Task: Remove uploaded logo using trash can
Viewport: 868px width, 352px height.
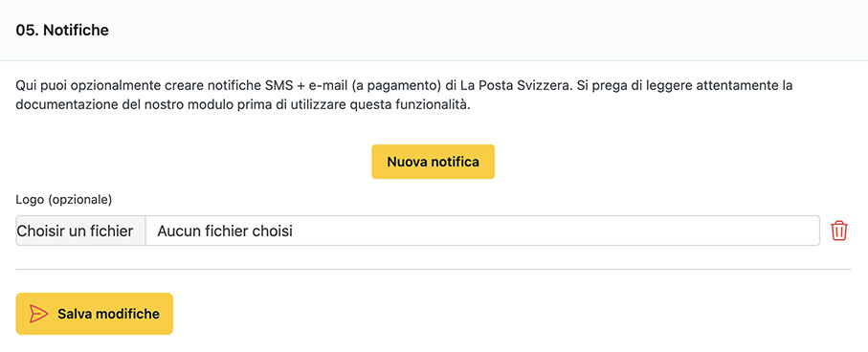Action: (838, 231)
